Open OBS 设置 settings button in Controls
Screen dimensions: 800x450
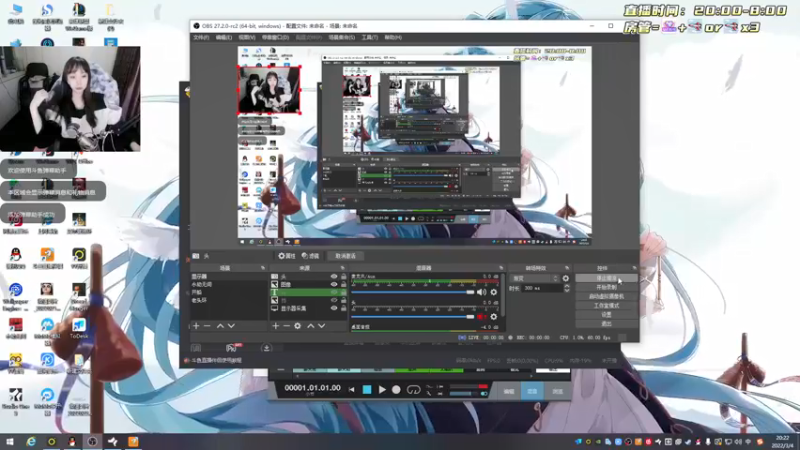pos(606,315)
